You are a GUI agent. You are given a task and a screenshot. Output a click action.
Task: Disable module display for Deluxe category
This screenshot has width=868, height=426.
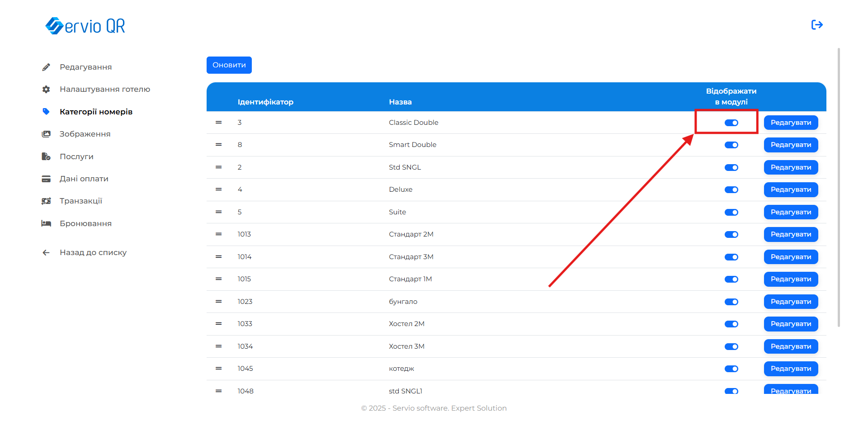point(731,190)
